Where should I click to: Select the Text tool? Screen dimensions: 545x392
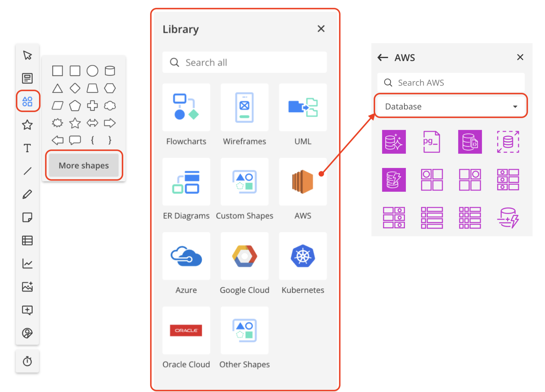pos(27,148)
